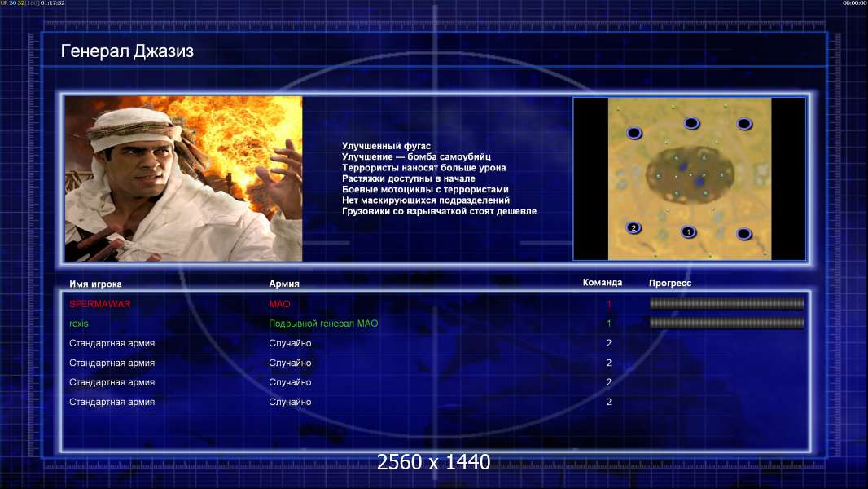Click General Juhziz portrait image
Viewport: 868px width, 489px height.
coord(183,178)
